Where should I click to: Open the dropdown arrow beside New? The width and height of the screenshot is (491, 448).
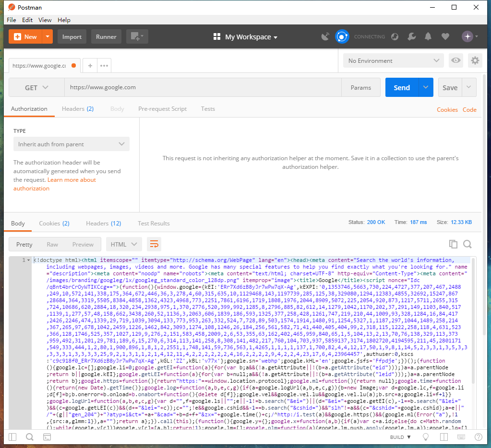pyautogui.click(x=48, y=36)
